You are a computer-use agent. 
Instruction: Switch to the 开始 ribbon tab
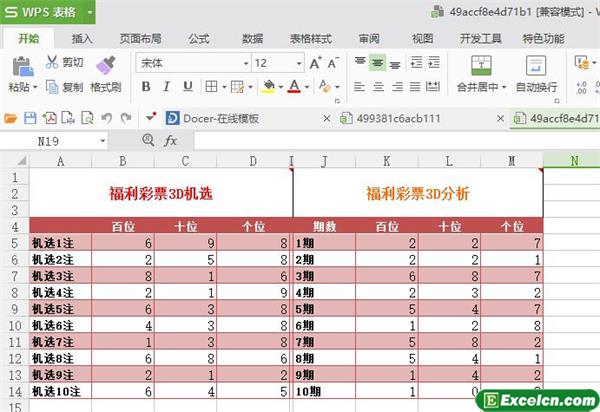pos(29,38)
